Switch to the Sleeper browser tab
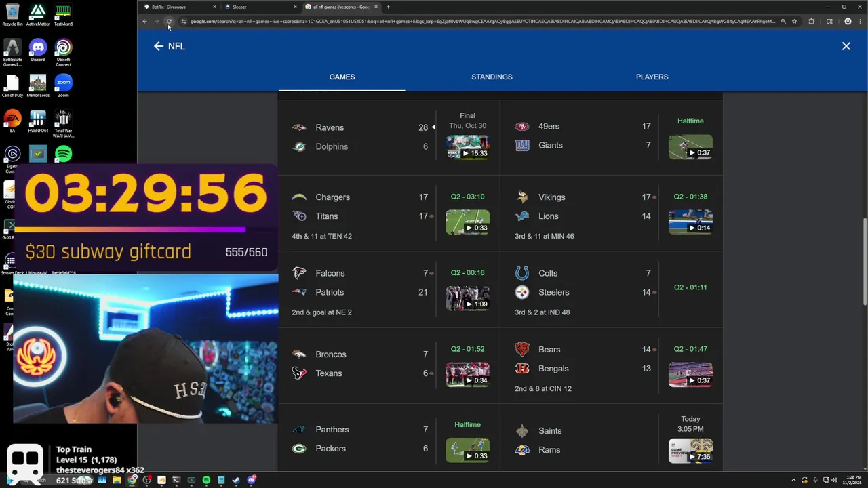Screen dimensions: 868x488 coord(260,7)
